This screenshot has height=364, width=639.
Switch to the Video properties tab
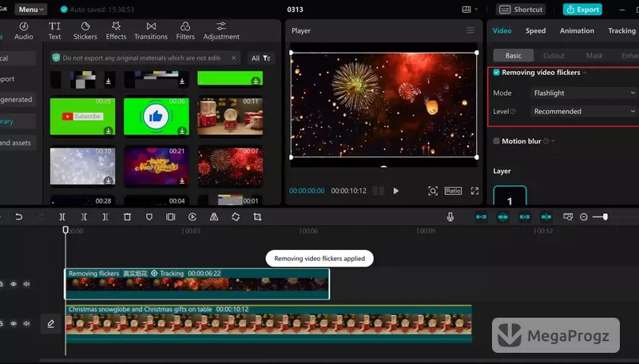click(x=502, y=30)
